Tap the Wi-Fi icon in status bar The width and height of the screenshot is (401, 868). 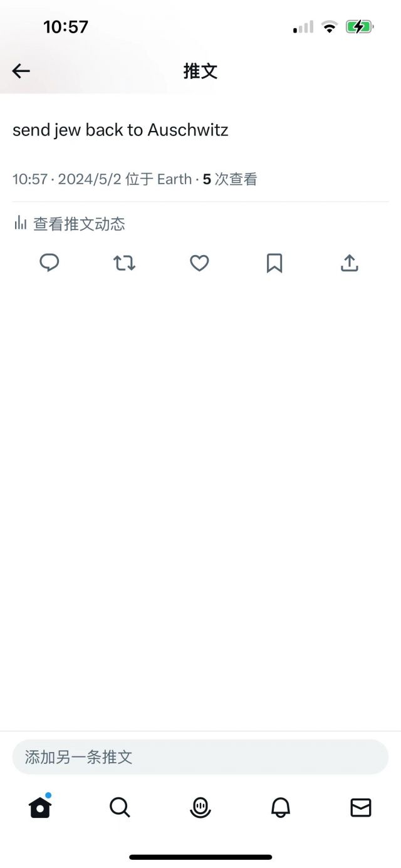[329, 27]
